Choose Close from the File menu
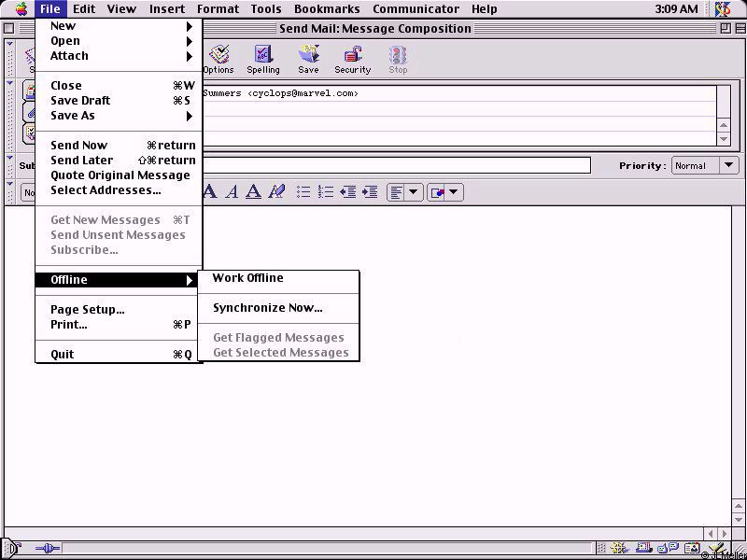Viewport: 747px width, 560px height. pyautogui.click(x=120, y=86)
